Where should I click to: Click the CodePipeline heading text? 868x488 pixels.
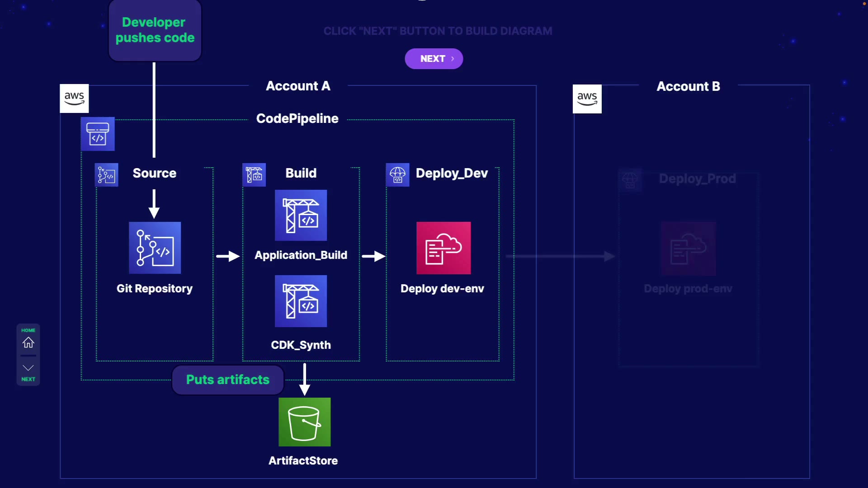[297, 118]
